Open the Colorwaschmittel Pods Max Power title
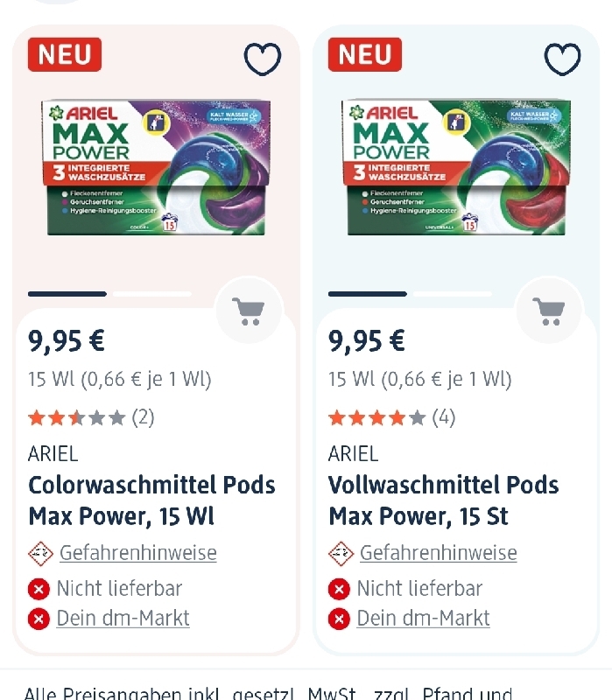 click(x=151, y=500)
